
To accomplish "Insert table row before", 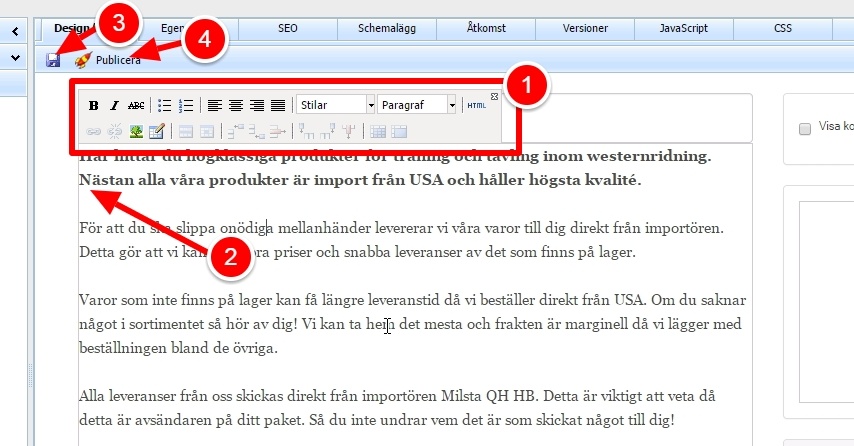I will (x=236, y=131).
